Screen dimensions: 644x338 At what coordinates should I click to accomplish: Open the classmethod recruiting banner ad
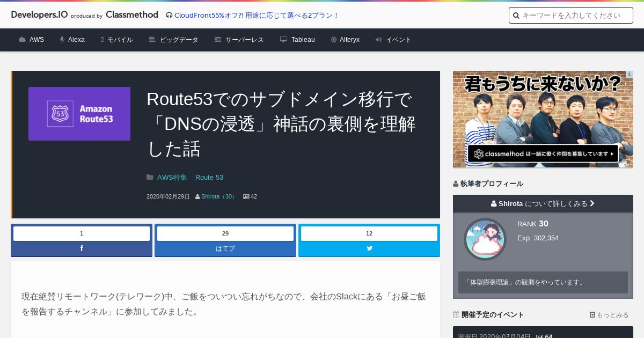[x=543, y=119]
